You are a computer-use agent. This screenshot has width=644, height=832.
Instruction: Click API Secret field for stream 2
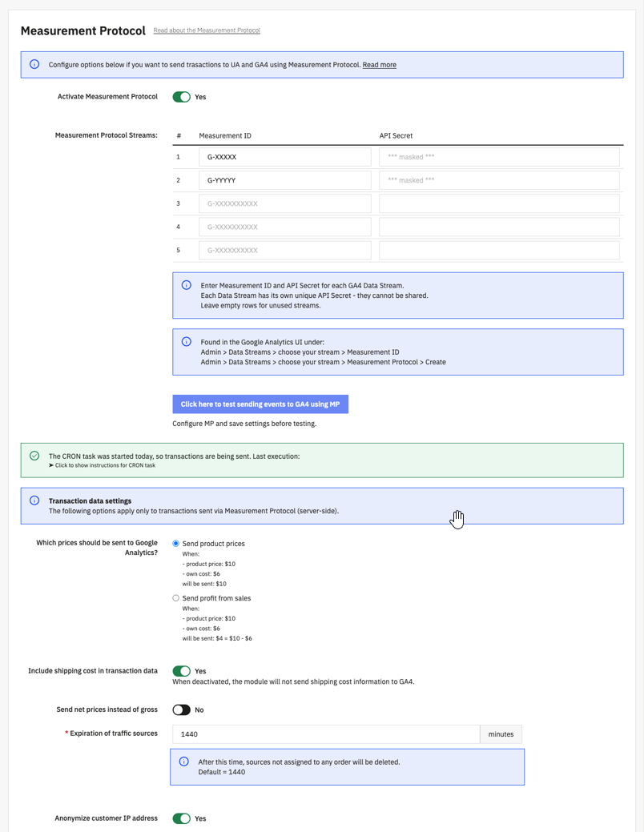[x=499, y=180]
